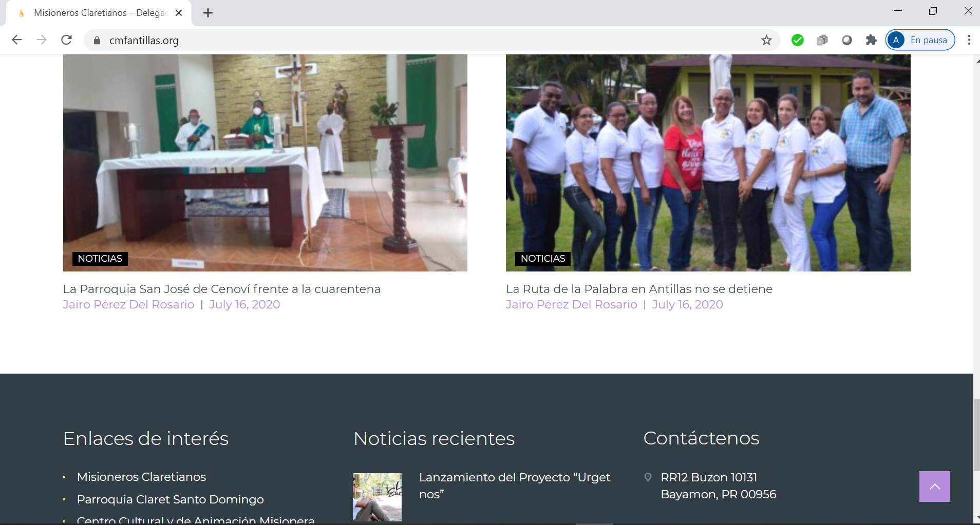Screen dimensions: 980x525
Task: Click NOTICIAS tag on Cenoví article
Action: tap(100, 259)
